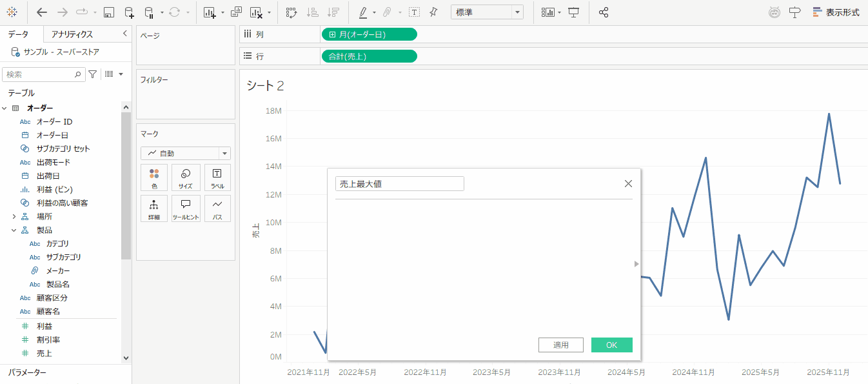
Task: Select the データ tab
Action: click(18, 34)
